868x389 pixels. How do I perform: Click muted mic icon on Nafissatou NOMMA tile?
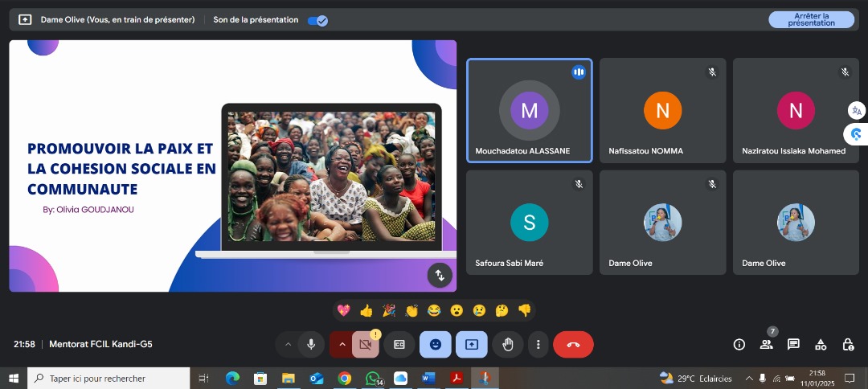click(712, 72)
